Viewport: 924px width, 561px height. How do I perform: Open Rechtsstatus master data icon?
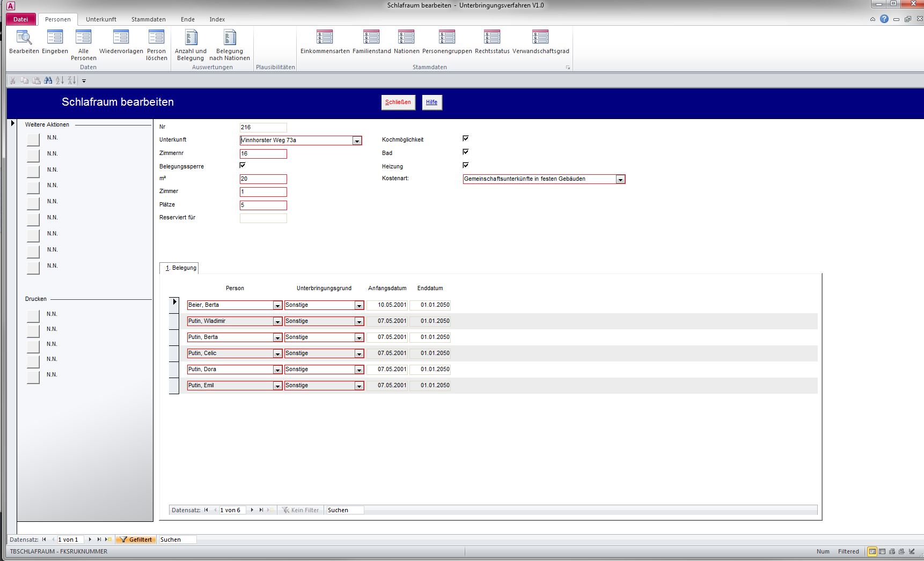(492, 42)
